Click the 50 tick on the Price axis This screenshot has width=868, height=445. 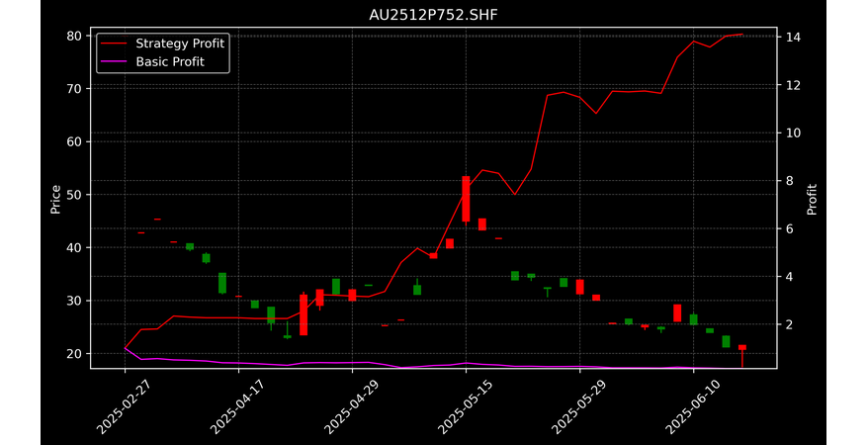coord(75,195)
